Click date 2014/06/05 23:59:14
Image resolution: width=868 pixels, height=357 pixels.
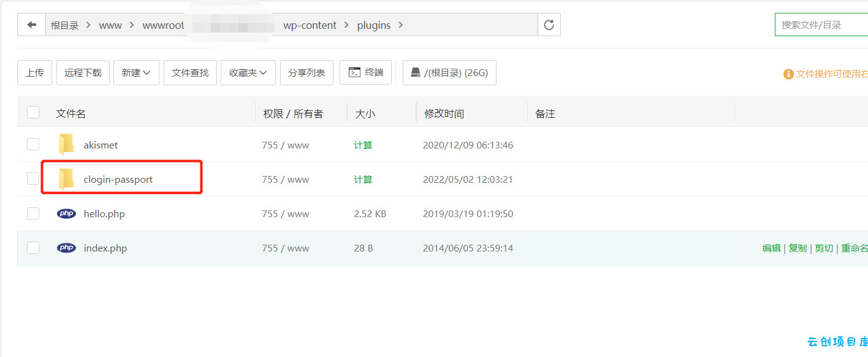click(x=468, y=248)
